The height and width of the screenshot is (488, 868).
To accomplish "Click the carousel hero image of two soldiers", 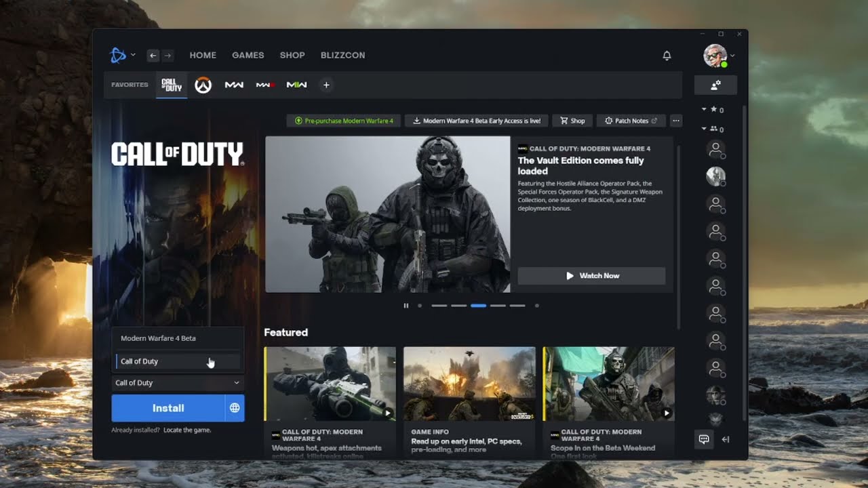I will point(387,214).
